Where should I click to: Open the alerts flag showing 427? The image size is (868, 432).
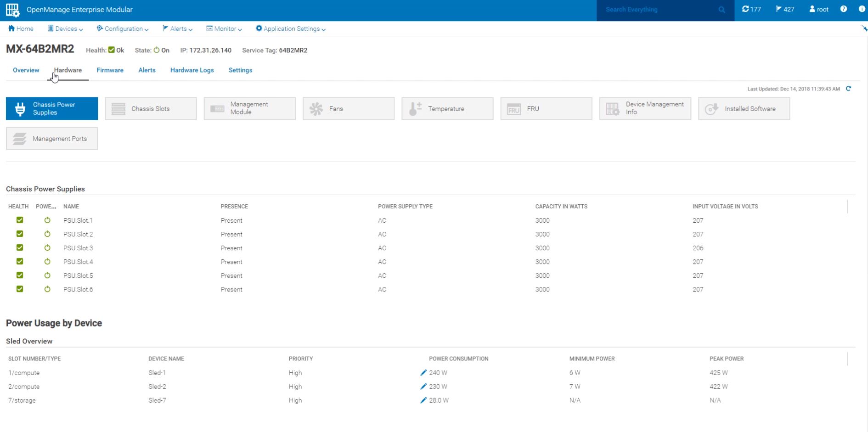[x=785, y=9]
